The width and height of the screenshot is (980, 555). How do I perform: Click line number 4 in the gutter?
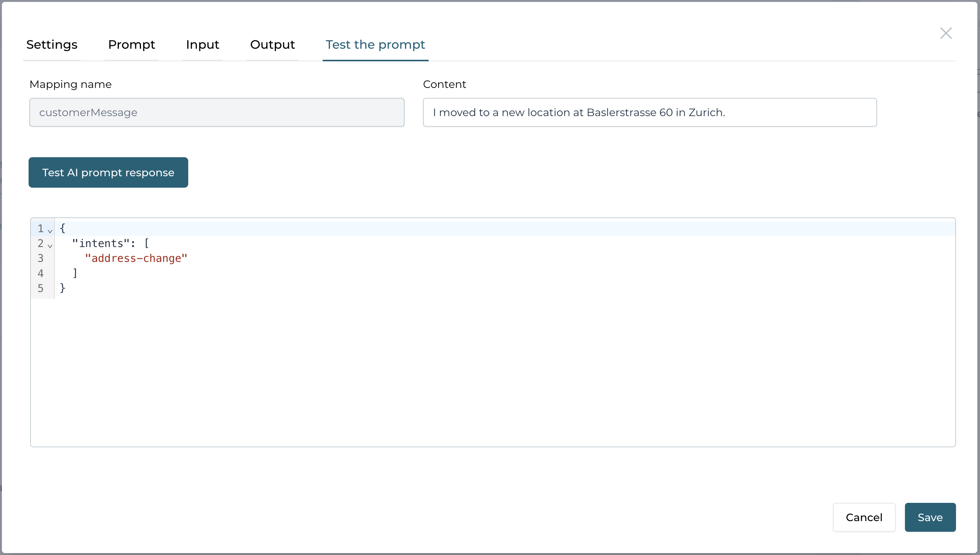click(x=40, y=273)
